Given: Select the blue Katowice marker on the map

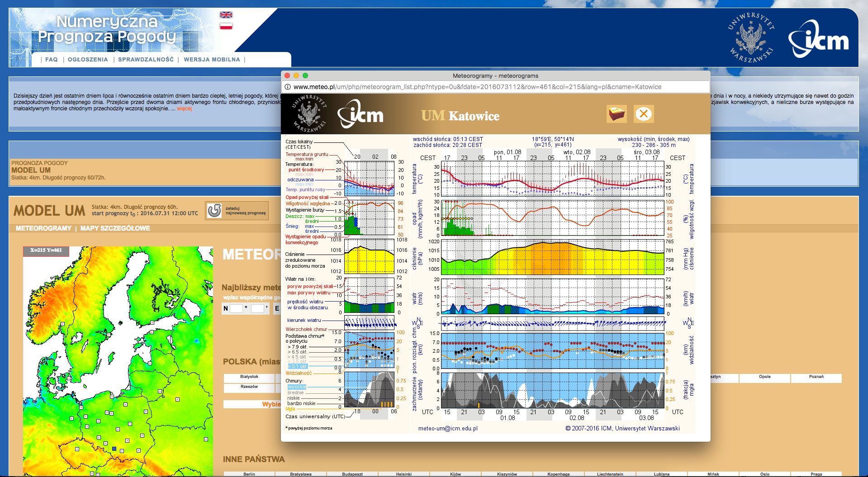Looking at the screenshot, I should click(x=114, y=449).
